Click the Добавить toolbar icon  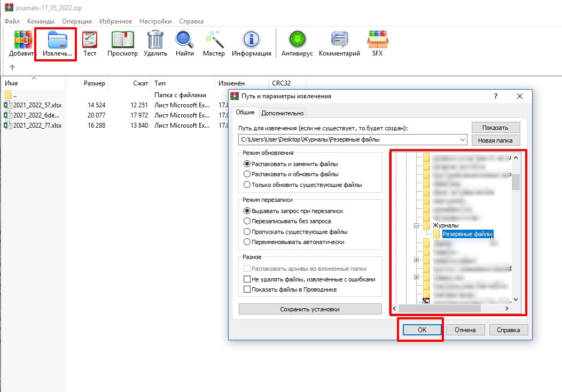pyautogui.click(x=22, y=40)
